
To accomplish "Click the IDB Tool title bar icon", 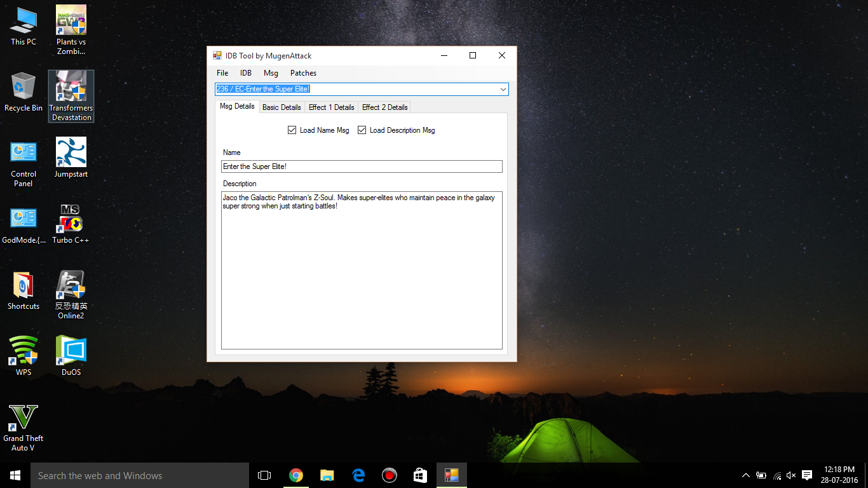I will (217, 56).
